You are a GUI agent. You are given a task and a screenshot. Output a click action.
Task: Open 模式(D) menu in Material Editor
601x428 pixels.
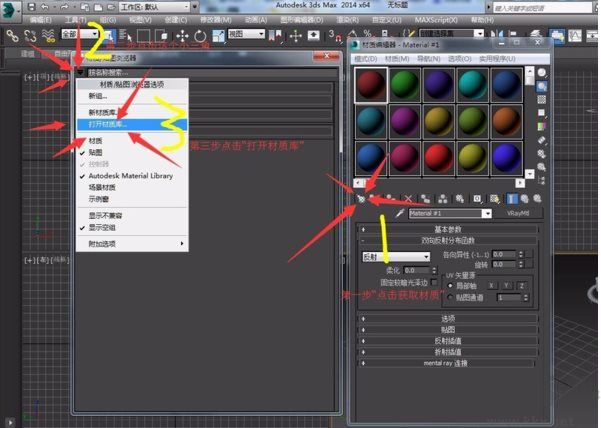tap(366, 59)
